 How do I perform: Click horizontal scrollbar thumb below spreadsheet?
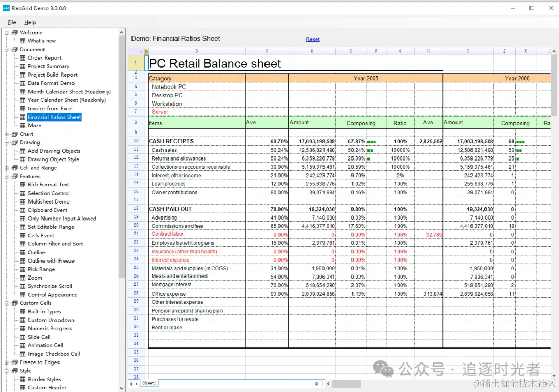click(346, 384)
